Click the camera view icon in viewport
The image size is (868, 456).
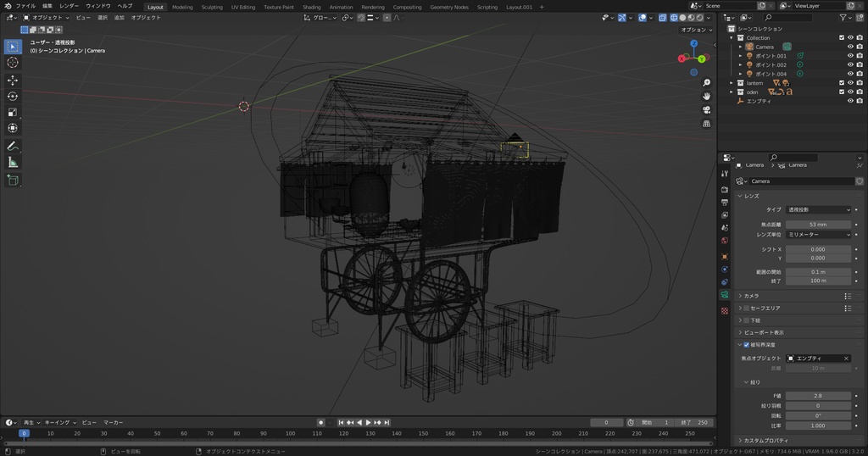pos(706,110)
